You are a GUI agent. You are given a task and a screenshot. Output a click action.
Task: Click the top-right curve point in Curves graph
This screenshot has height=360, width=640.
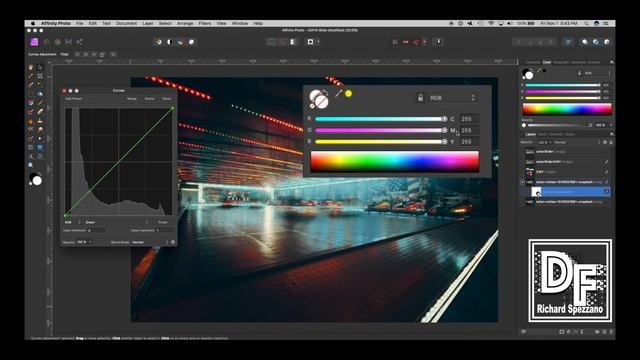click(172, 108)
